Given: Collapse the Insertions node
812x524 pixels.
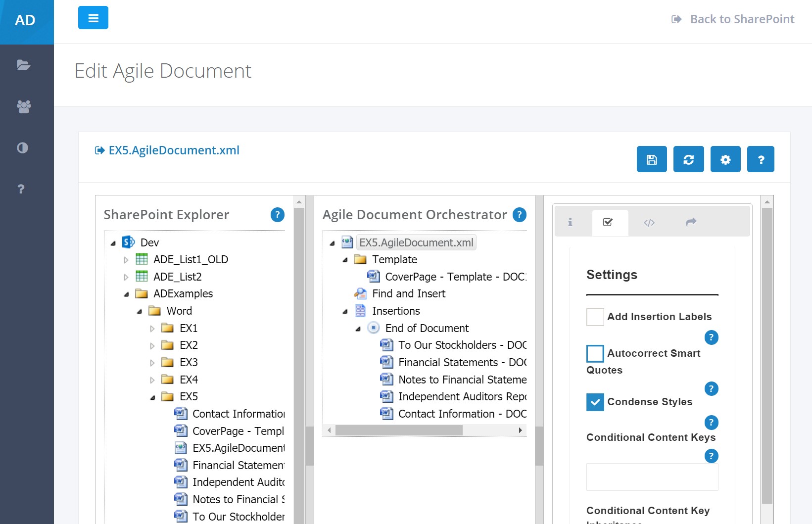Looking at the screenshot, I should tap(345, 312).
